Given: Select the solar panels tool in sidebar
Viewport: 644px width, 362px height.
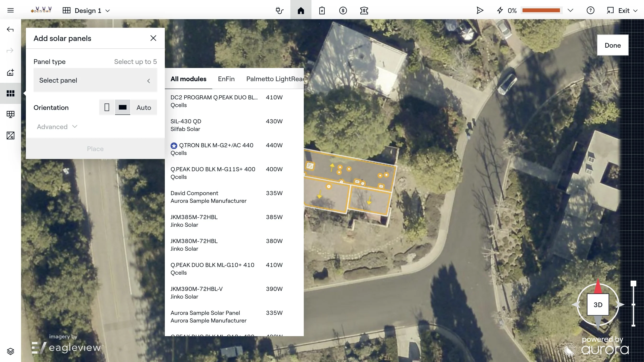Looking at the screenshot, I should pyautogui.click(x=10, y=93).
